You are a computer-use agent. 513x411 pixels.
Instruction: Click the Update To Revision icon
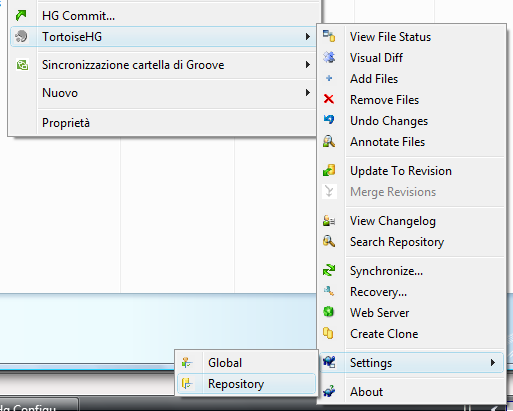(x=329, y=170)
